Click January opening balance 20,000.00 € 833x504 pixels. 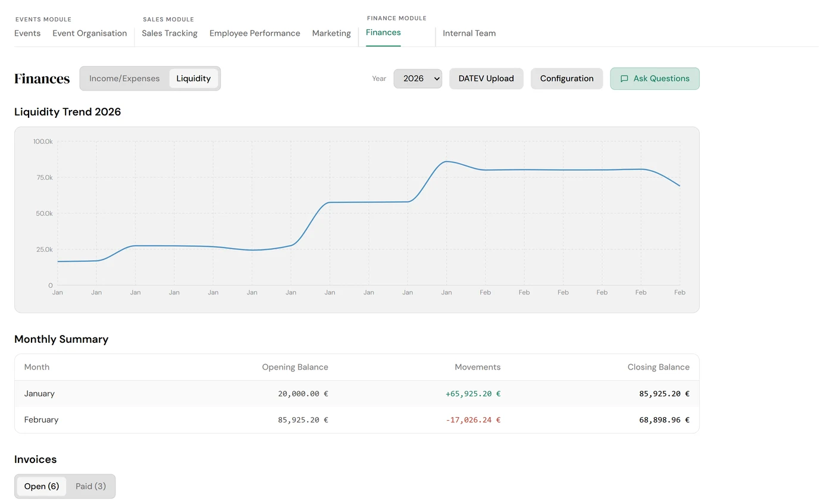tap(303, 394)
